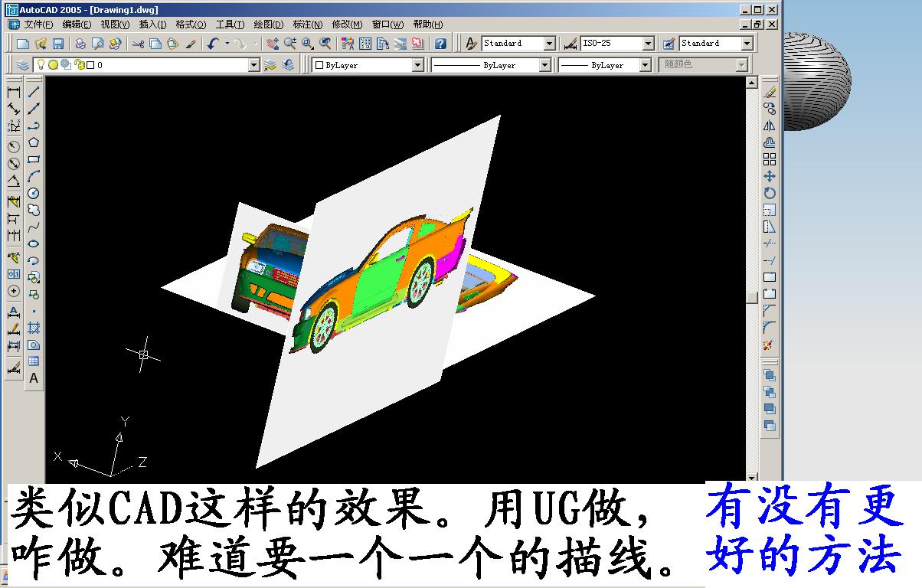
Task: Toggle layer 0 on/off lightbulb
Action: (41, 65)
